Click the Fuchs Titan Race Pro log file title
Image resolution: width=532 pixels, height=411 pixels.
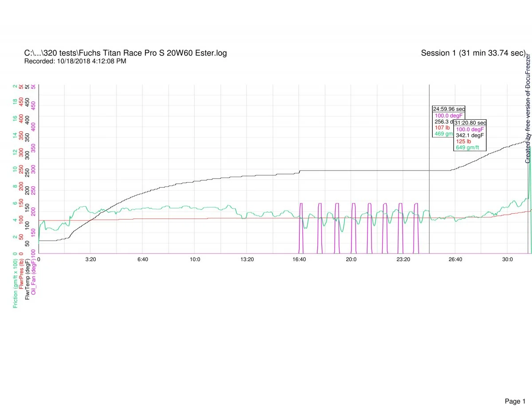click(x=125, y=53)
